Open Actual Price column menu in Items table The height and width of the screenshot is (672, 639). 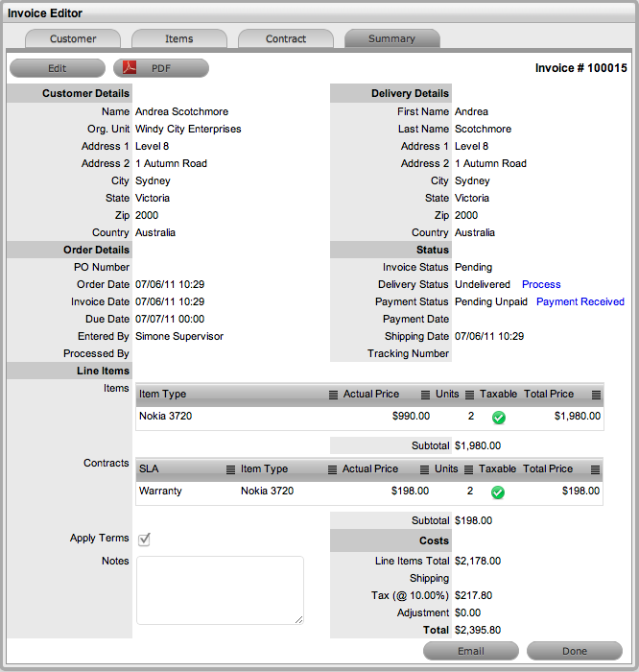pos(425,395)
